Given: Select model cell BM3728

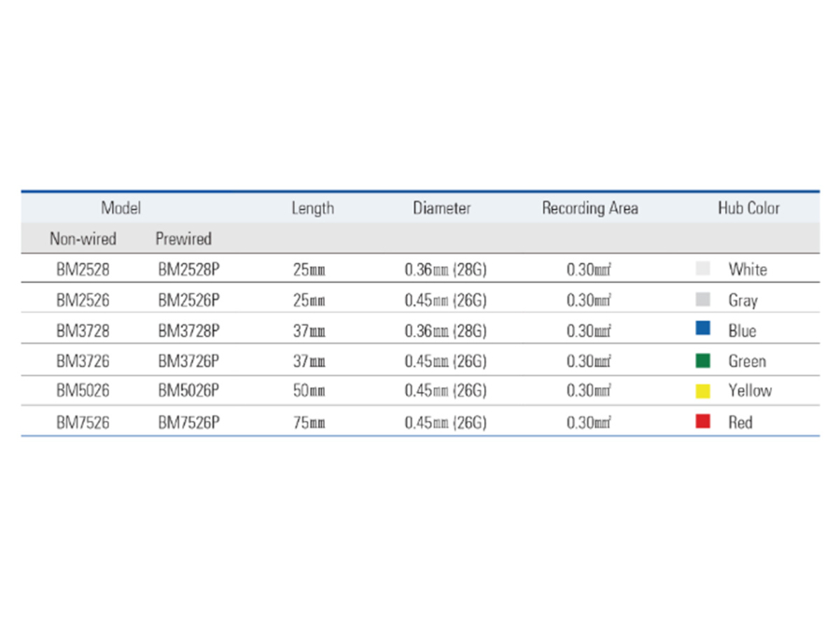Looking at the screenshot, I should coord(83,330).
